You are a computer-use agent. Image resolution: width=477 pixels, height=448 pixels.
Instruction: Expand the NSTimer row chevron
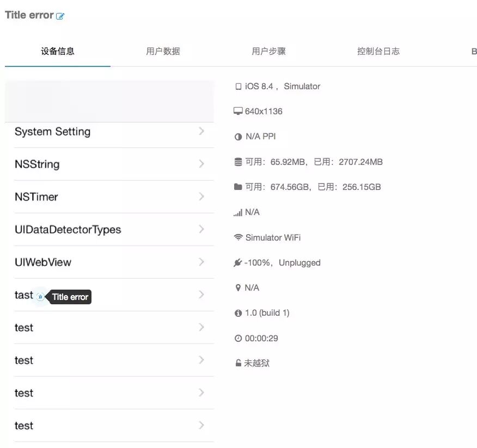(201, 197)
